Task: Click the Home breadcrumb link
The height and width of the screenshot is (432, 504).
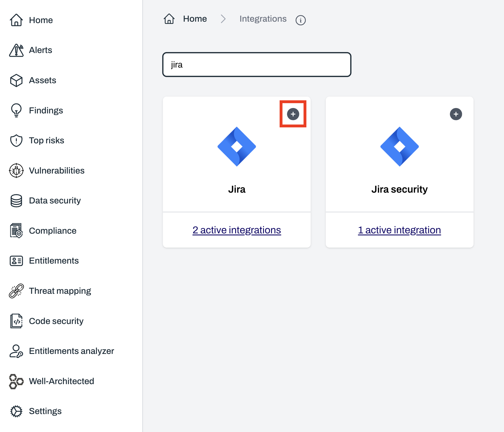Action: 195,19
